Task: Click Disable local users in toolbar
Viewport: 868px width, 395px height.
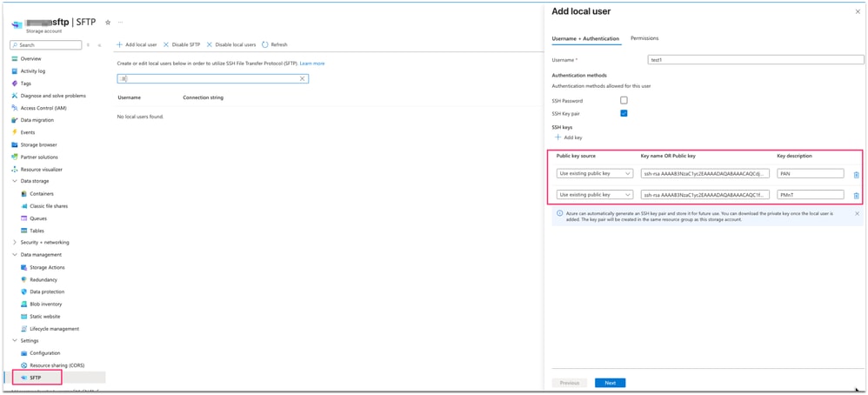Action: point(230,44)
